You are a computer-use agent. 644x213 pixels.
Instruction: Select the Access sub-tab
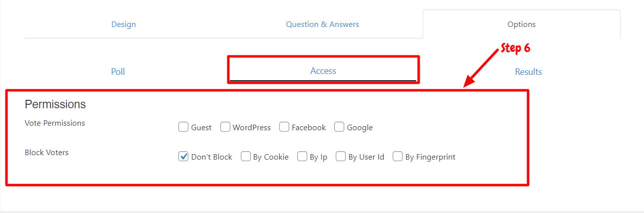pyautogui.click(x=323, y=71)
